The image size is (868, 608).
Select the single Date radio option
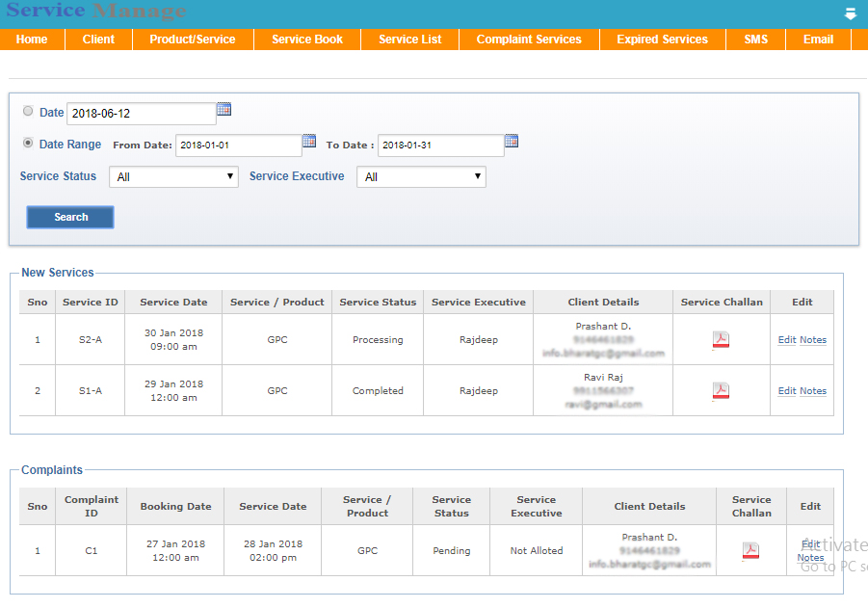click(28, 112)
